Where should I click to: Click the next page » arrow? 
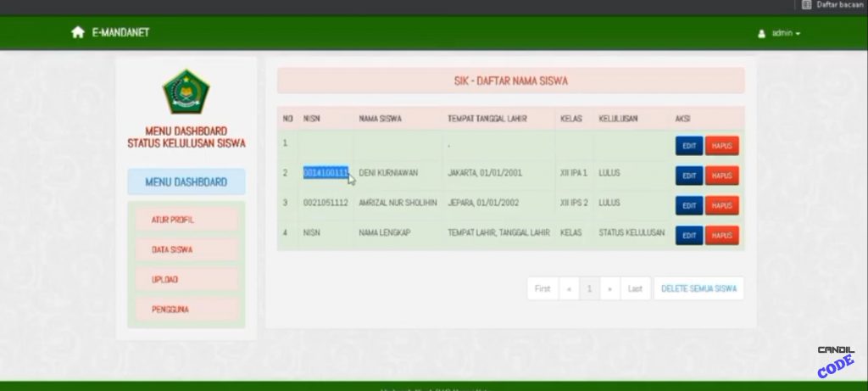(x=610, y=288)
